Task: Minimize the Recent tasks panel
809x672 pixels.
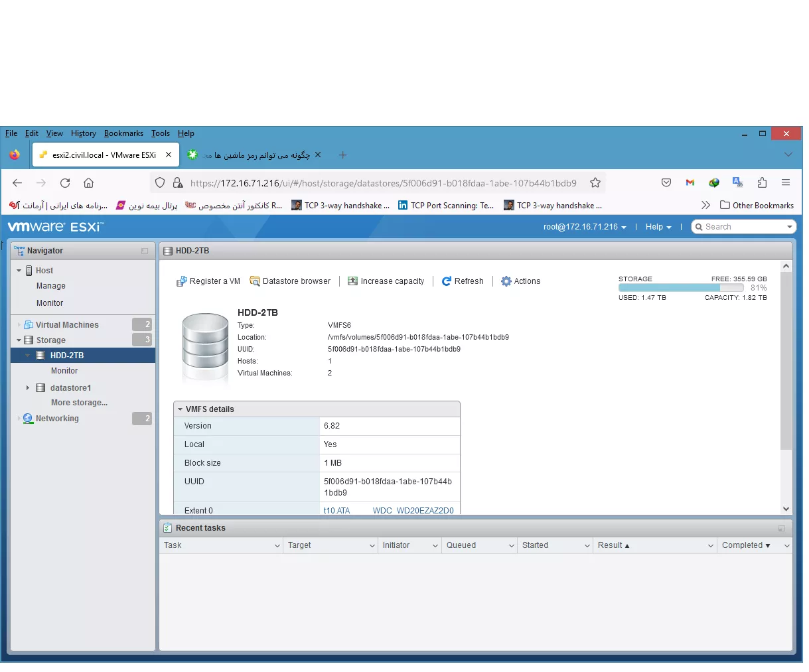Action: 782,528
